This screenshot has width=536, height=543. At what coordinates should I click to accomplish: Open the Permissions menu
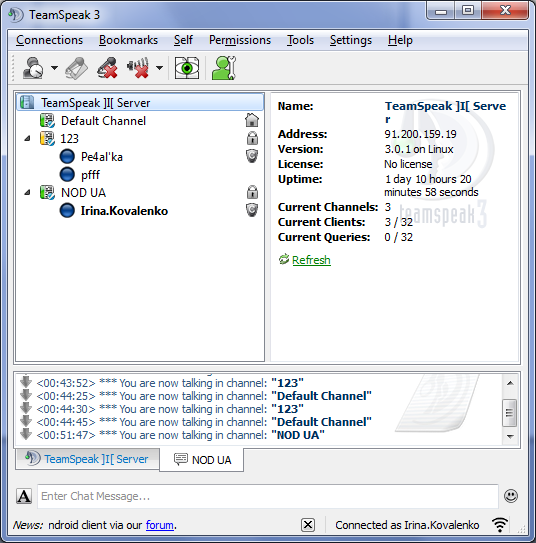[240, 40]
